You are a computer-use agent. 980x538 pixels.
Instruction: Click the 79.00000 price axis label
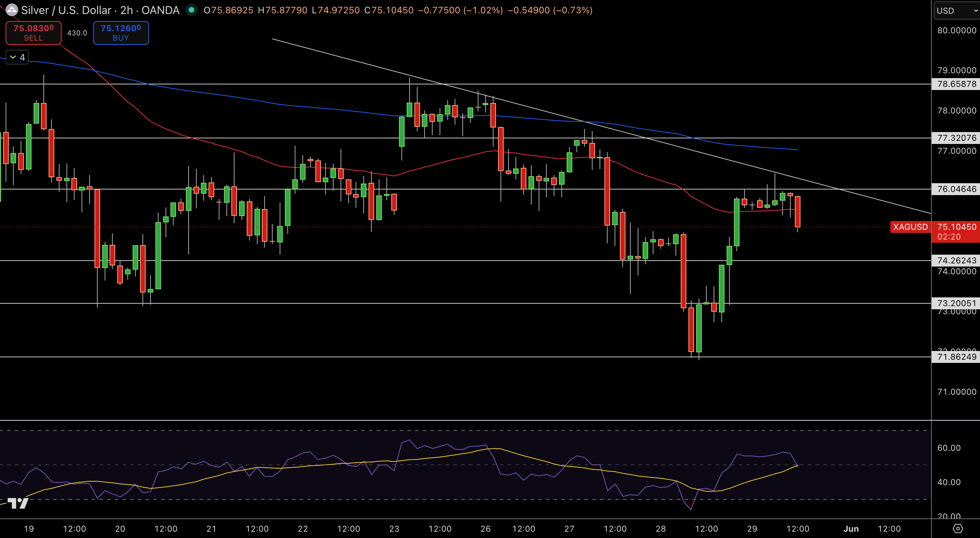pyautogui.click(x=957, y=70)
